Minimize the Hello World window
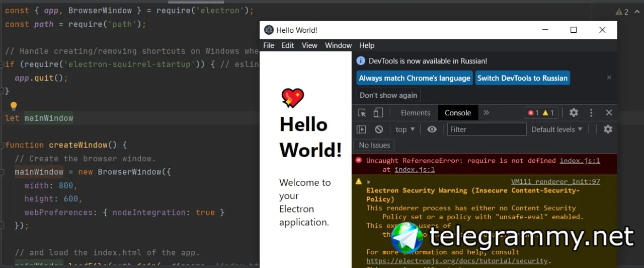Image resolution: width=644 pixels, height=268 pixels. pos(545,30)
